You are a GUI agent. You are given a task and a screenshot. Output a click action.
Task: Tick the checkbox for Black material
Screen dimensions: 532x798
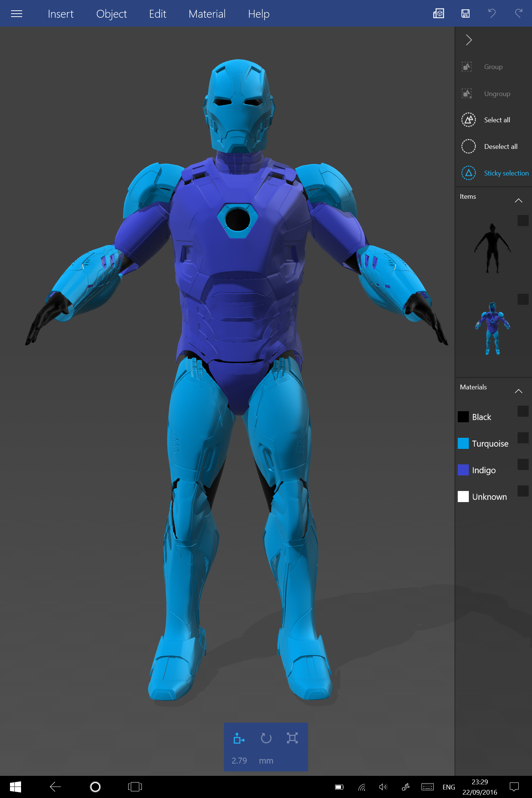(x=523, y=411)
